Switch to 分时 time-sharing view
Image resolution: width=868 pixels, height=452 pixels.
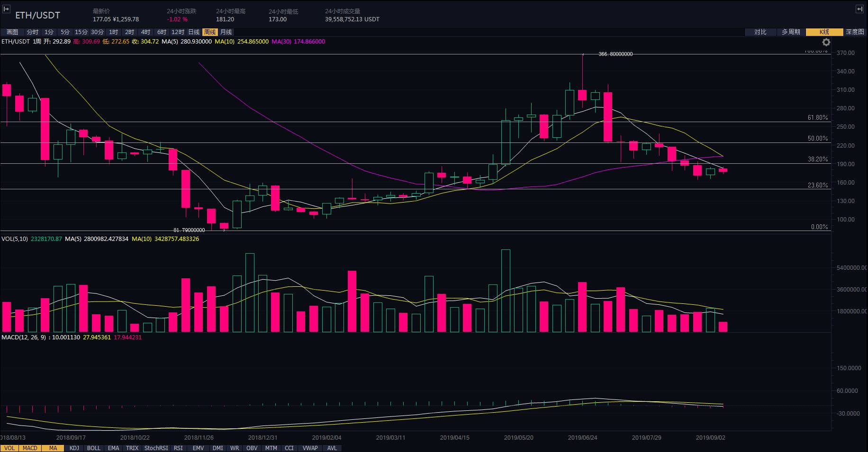pyautogui.click(x=32, y=32)
